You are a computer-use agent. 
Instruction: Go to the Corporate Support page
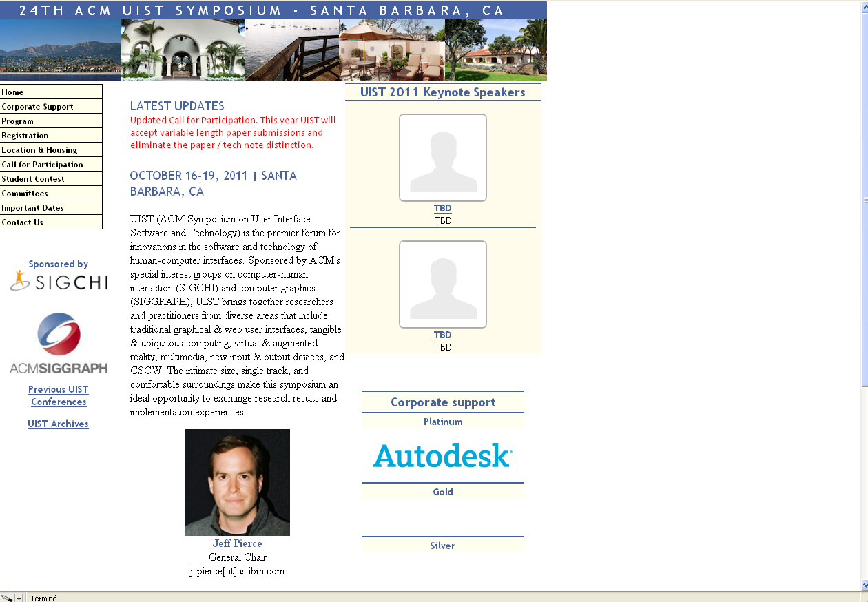51,106
